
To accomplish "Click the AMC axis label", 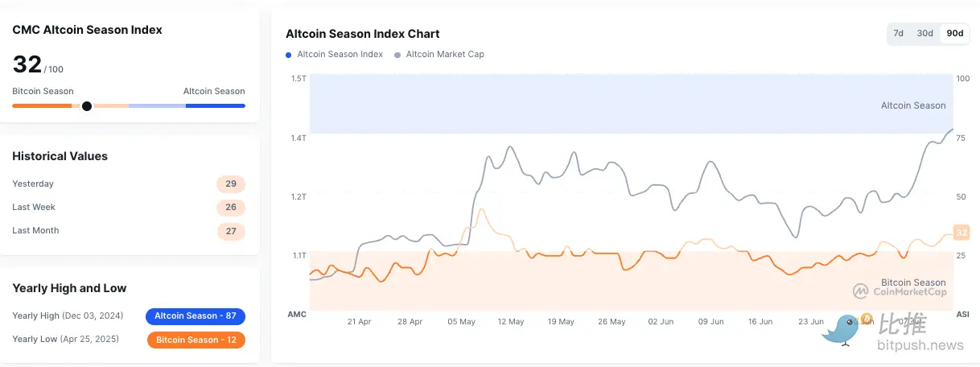I will [297, 314].
